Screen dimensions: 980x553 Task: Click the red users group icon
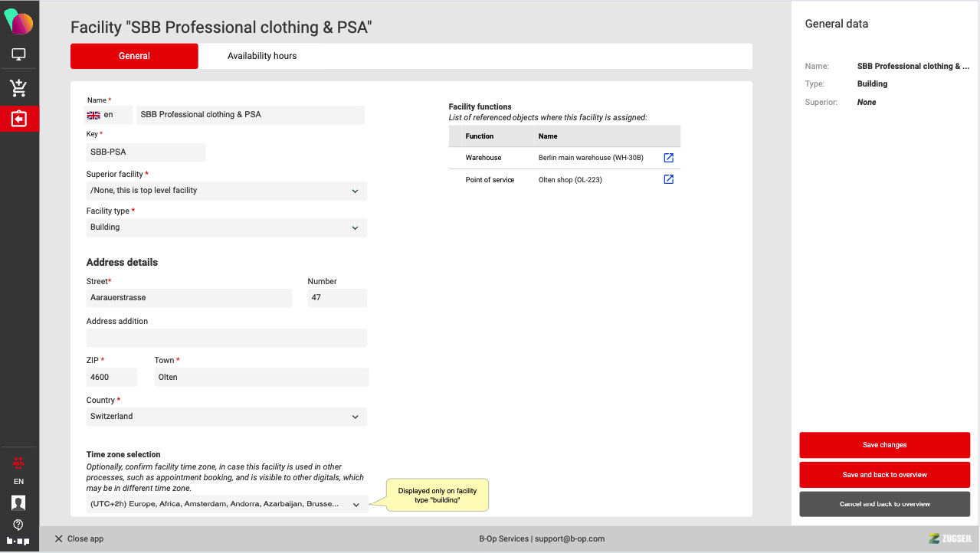coord(18,462)
